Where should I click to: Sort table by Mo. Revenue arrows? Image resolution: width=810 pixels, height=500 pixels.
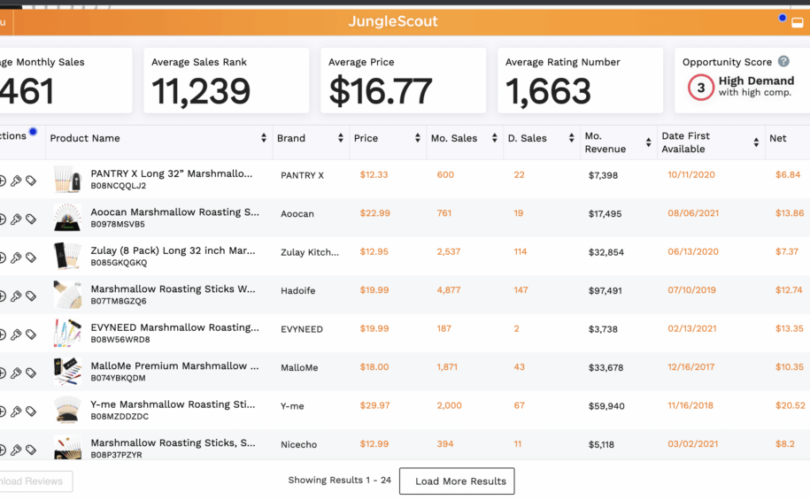(x=648, y=143)
